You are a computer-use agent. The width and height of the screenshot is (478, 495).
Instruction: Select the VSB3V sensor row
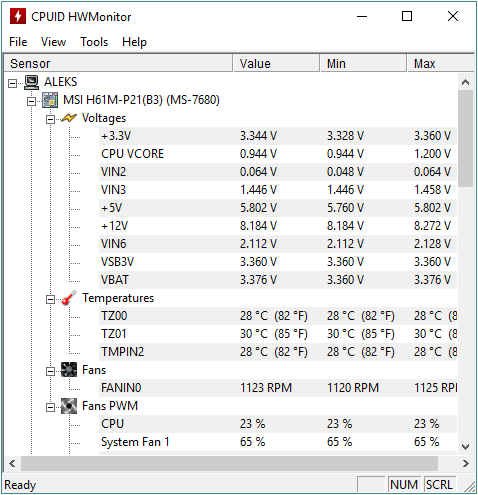click(x=278, y=262)
